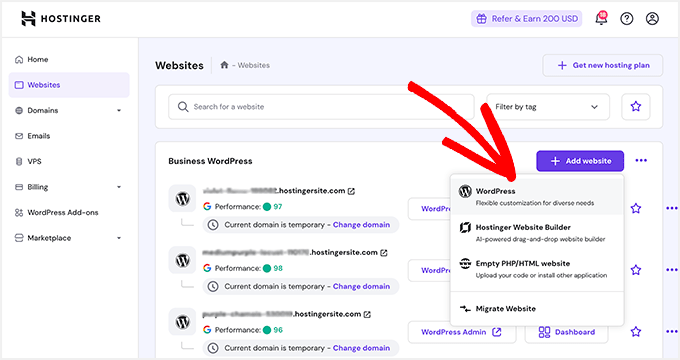Open three-dot menu for the Performance 97 site
This screenshot has height=360, width=680.
672,209
